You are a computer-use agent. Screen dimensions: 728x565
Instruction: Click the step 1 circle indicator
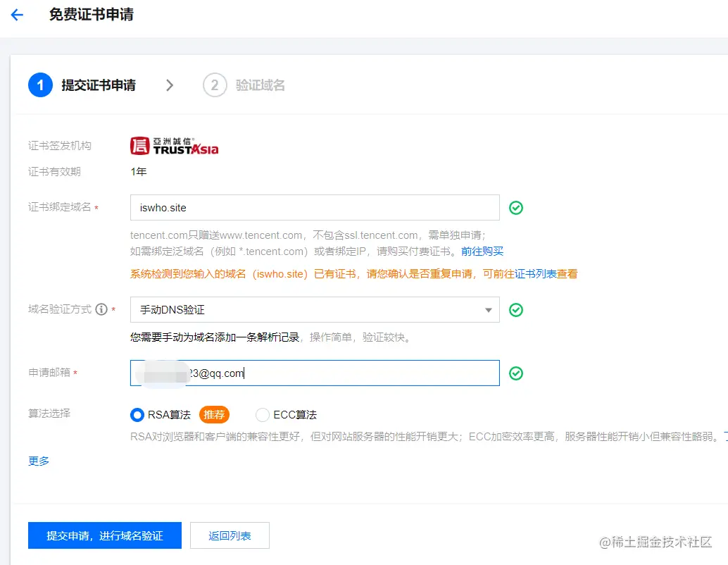tap(40, 85)
